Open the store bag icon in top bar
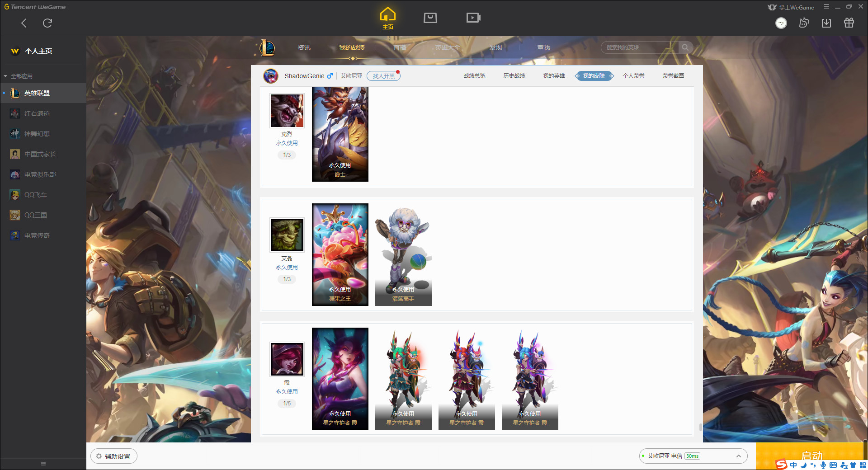 click(430, 18)
